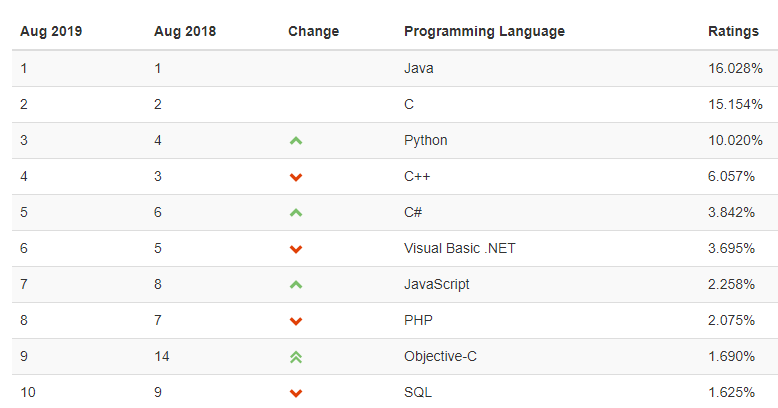The width and height of the screenshot is (778, 408).
Task: Click the Aug 2019 column header
Action: (51, 31)
